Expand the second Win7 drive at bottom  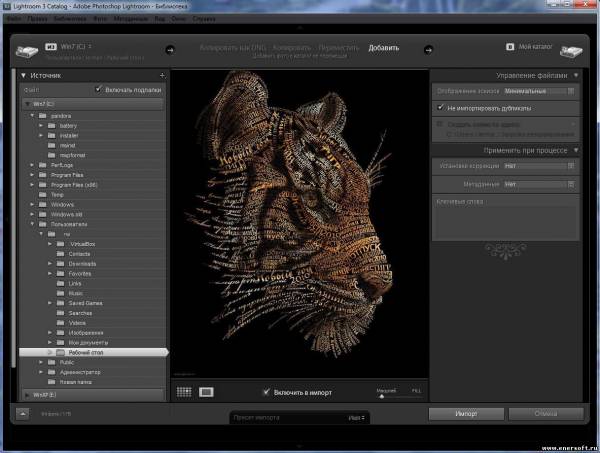coord(27,395)
